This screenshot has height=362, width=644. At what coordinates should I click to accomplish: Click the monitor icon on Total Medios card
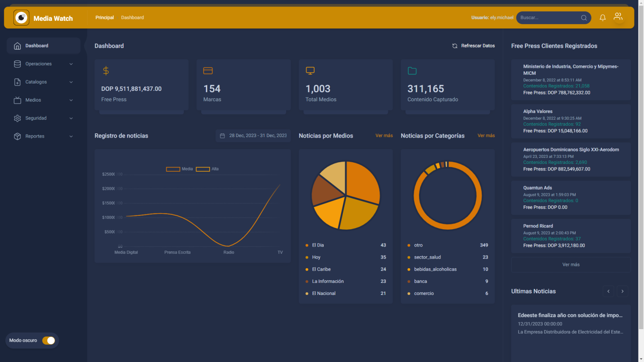pos(310,70)
